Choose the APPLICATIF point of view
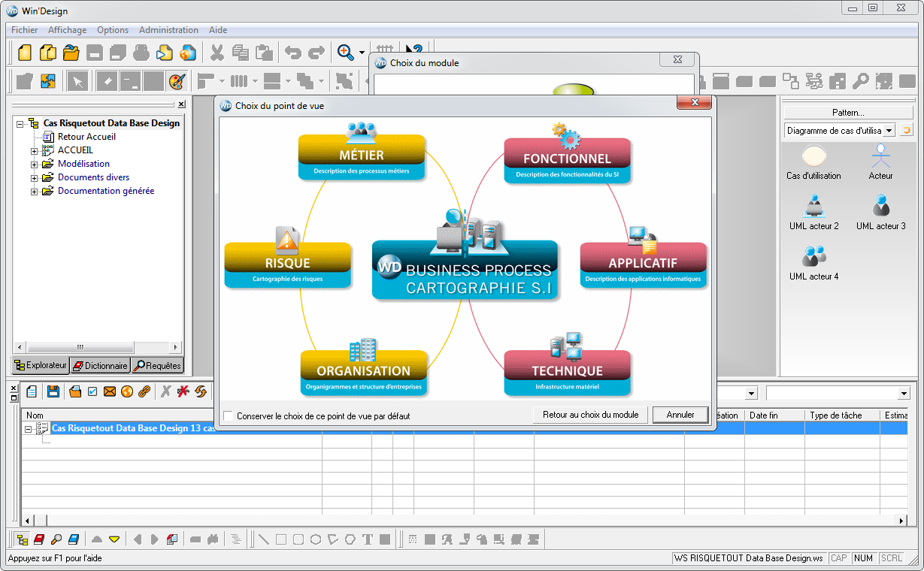 pyautogui.click(x=643, y=265)
